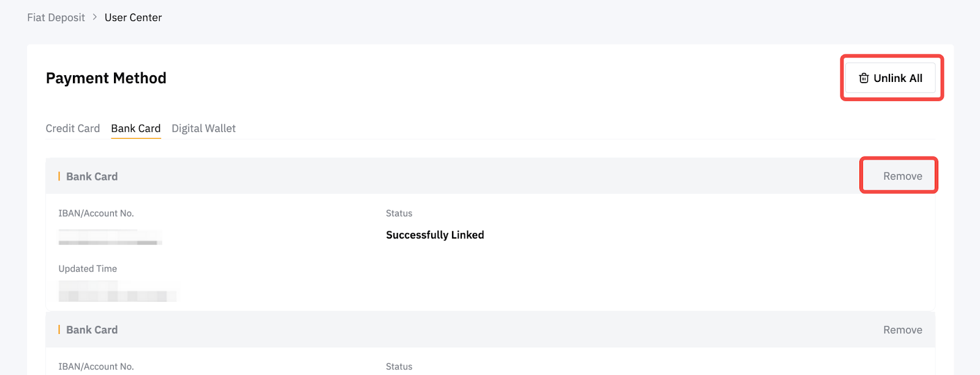Screen dimensions: 980x375
Task: Open the Digital Wallet tab
Action: coord(203,128)
